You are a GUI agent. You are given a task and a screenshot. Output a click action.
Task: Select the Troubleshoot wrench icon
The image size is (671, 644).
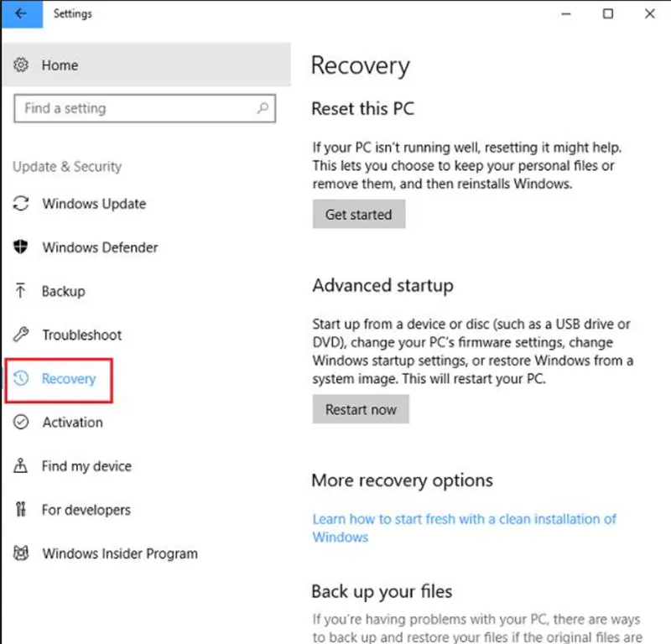click(x=22, y=335)
